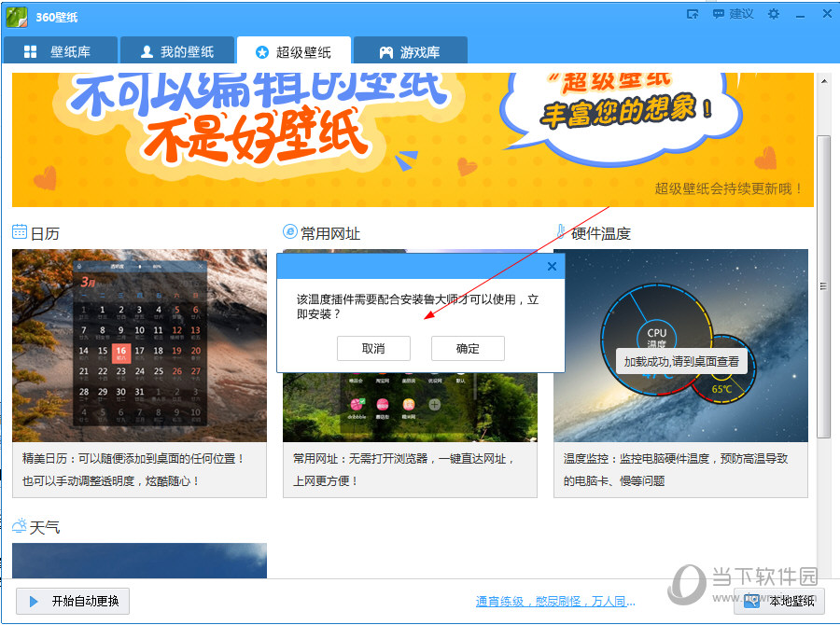Image resolution: width=840 pixels, height=625 pixels.
Task: Click the globe icon beside 常用网址
Action: coord(288,232)
